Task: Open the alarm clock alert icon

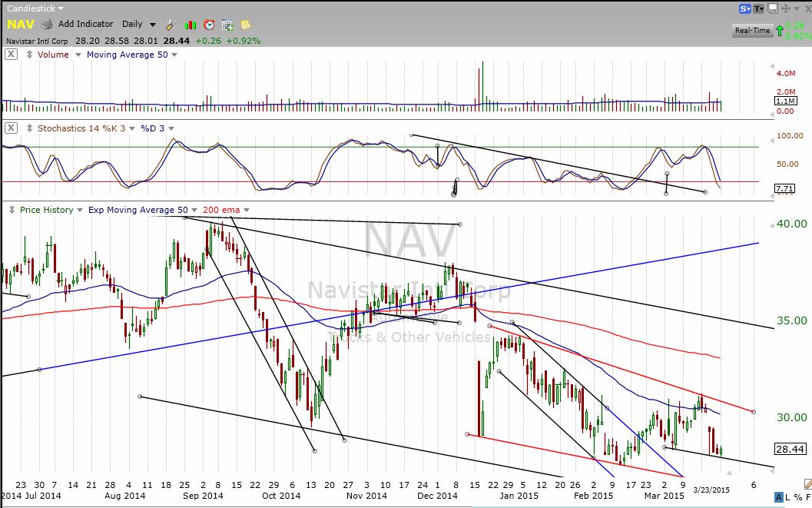Action: 208,25
